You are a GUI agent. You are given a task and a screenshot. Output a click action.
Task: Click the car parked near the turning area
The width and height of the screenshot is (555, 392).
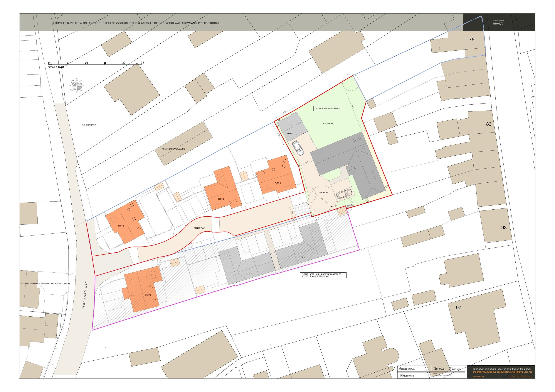344,194
